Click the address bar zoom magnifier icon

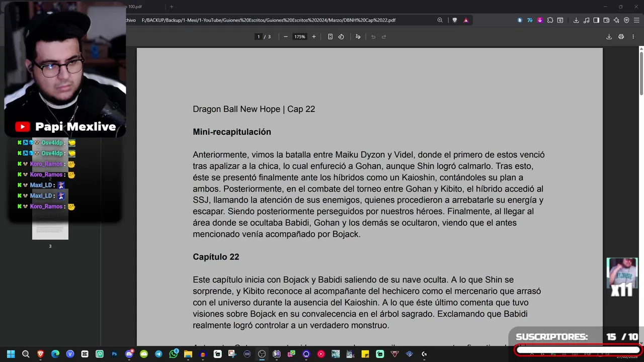click(440, 20)
